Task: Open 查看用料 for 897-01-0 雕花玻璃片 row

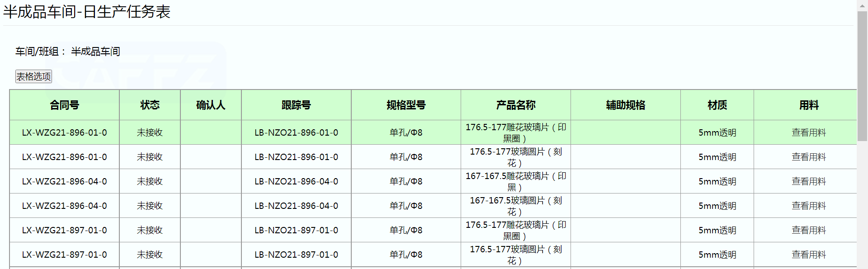Action: point(809,230)
